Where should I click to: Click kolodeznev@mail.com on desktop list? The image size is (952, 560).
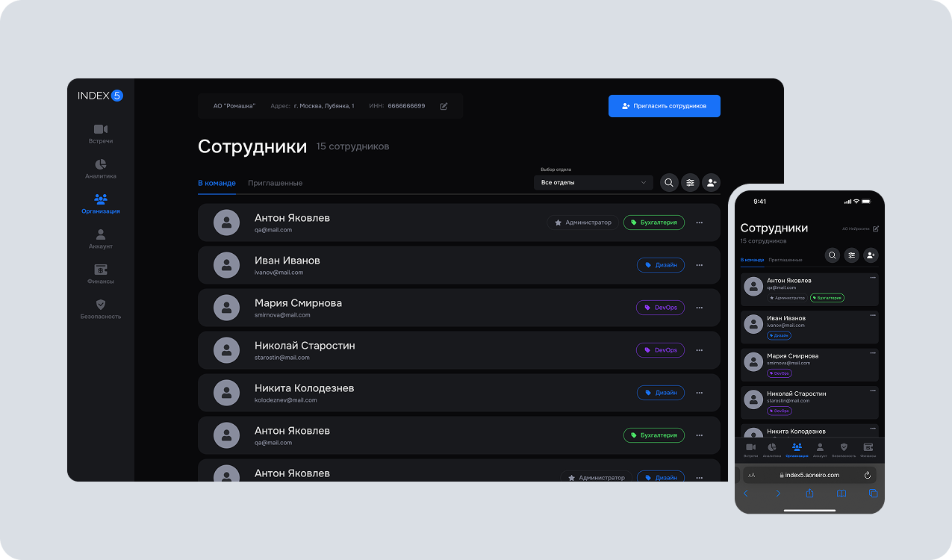286,400
